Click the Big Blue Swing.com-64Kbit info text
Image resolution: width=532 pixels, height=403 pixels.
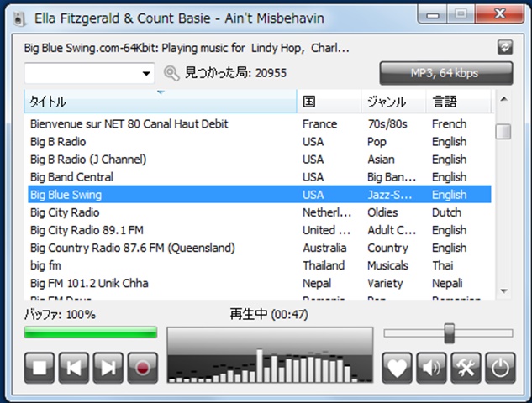click(x=187, y=48)
